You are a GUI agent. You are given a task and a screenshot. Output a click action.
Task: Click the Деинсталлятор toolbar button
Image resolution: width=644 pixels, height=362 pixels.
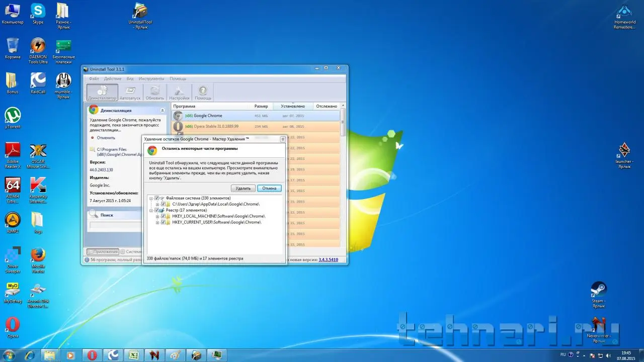[102, 93]
